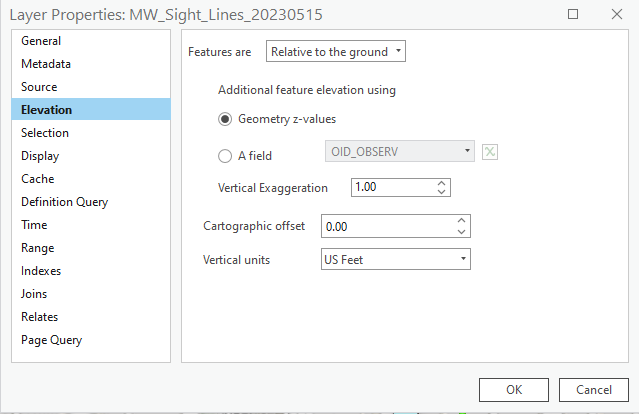Click the OK button
Screen dimensions: 639x414
click(514, 389)
